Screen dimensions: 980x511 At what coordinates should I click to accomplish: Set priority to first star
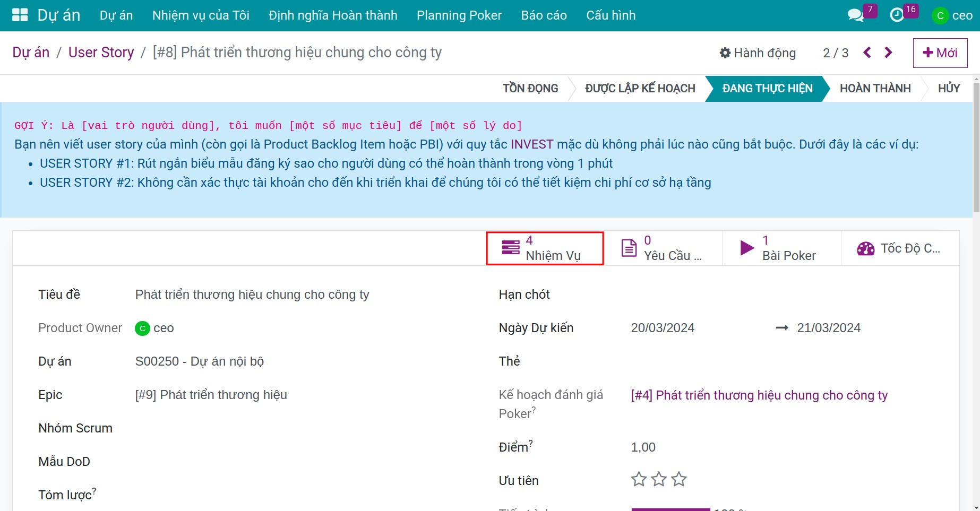pos(639,480)
